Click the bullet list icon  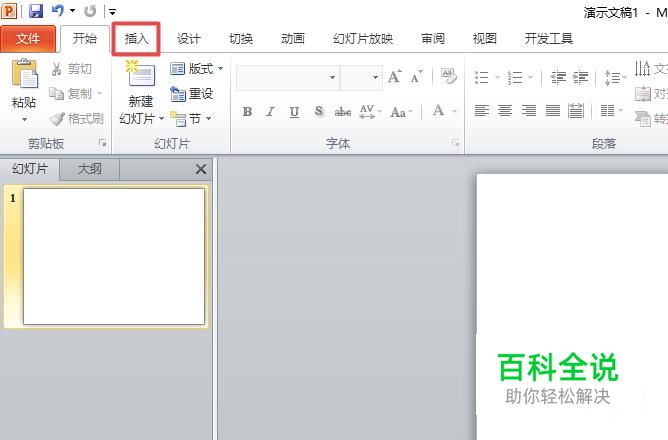pos(482,78)
